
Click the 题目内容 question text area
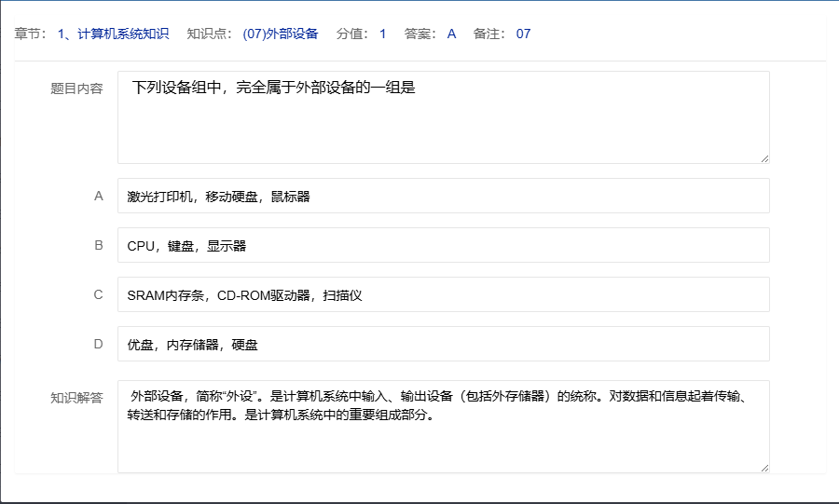coord(443,117)
